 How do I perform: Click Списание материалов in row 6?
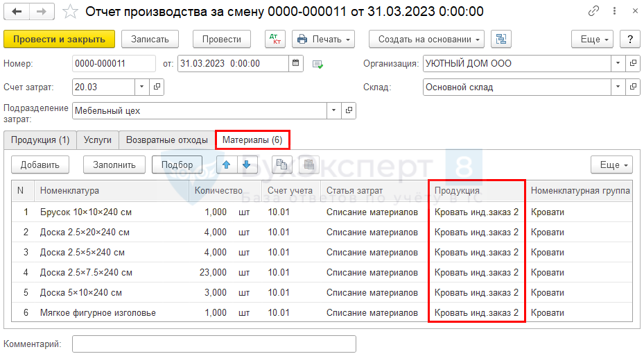point(372,313)
